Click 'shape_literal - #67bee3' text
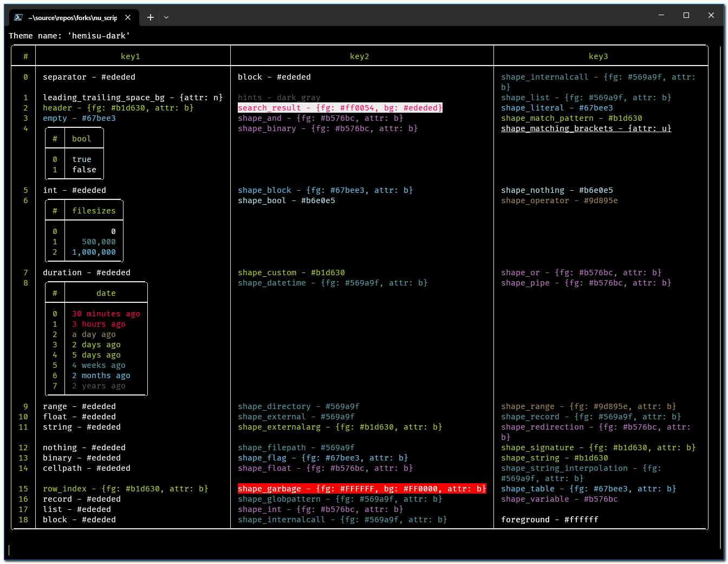The width and height of the screenshot is (728, 564). click(557, 108)
